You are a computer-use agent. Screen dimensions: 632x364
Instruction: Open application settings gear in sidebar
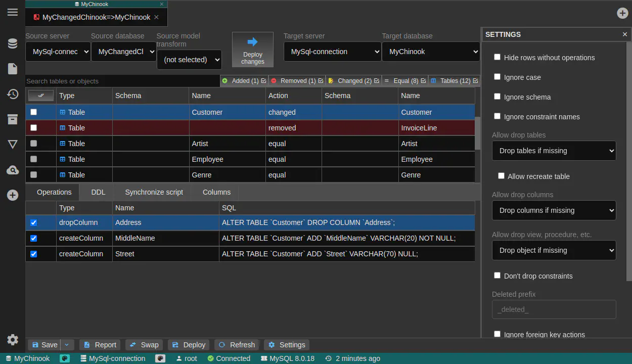[x=13, y=340]
